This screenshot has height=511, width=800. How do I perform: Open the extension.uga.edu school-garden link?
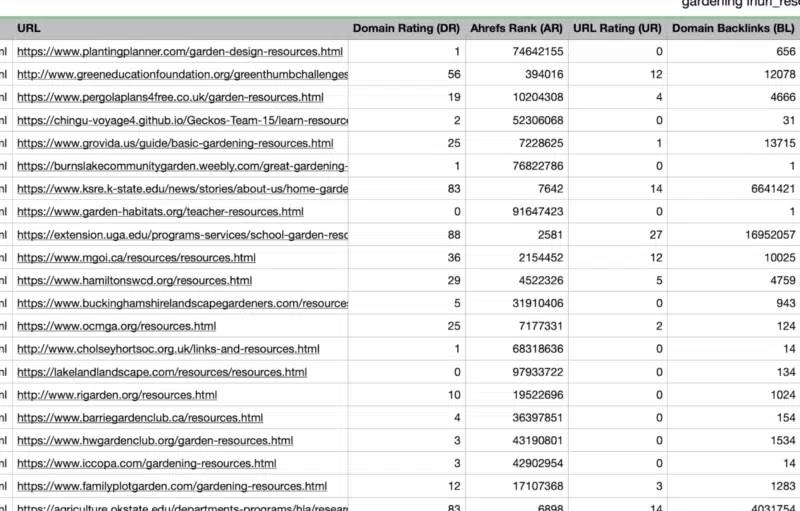click(183, 235)
